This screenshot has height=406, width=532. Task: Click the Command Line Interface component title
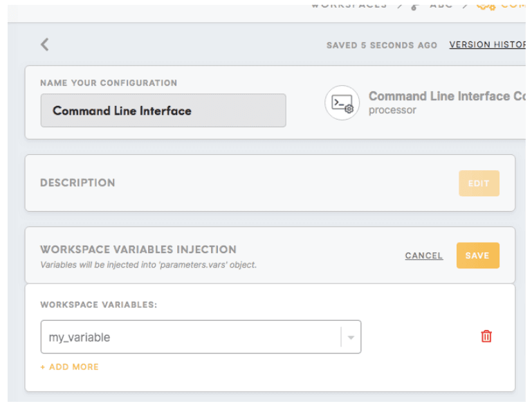tap(446, 96)
